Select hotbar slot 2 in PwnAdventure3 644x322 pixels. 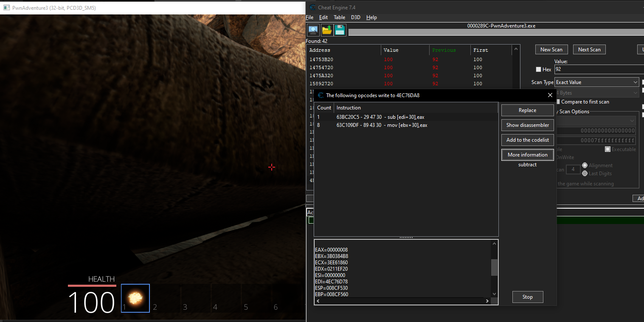[166, 298]
